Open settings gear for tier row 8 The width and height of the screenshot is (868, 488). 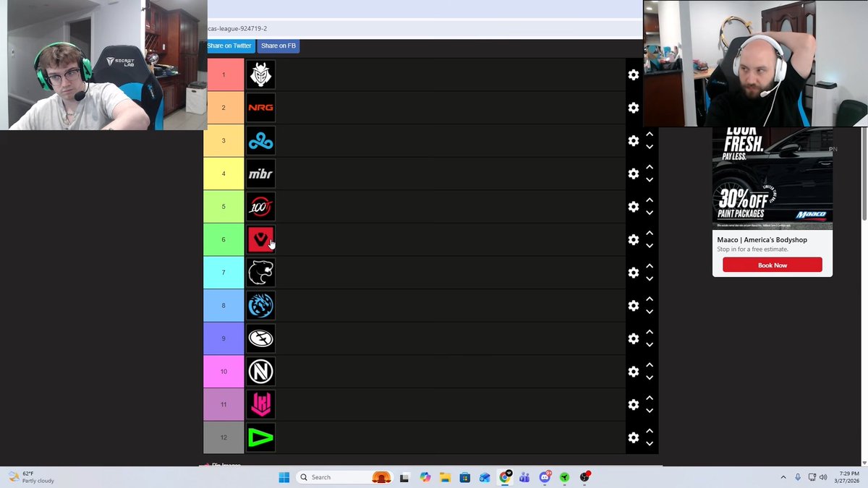[634, 306]
